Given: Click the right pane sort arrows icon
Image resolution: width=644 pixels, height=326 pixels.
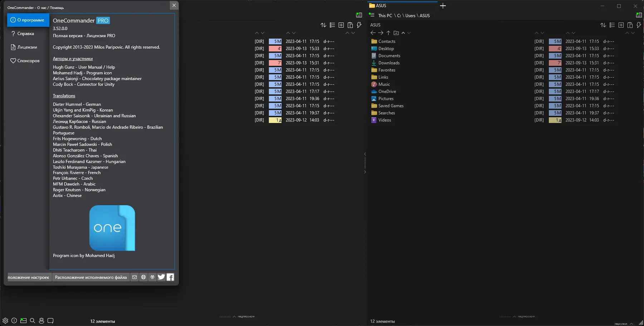Looking at the screenshot, I should point(603,25).
